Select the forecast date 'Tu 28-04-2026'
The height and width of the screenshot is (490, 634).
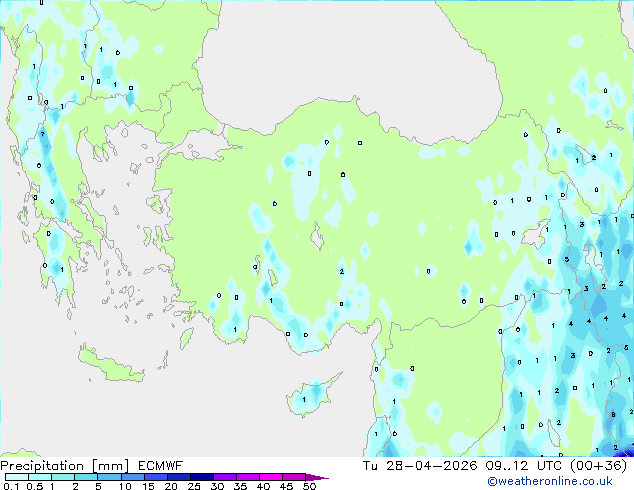(420, 466)
